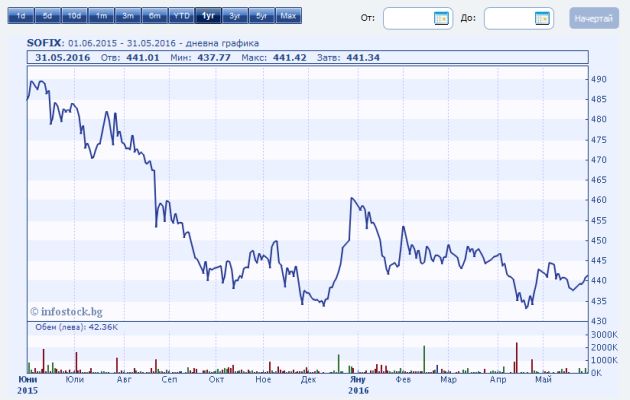The image size is (630, 400).
Task: Show year-to-date with YTD button
Action: click(x=182, y=16)
